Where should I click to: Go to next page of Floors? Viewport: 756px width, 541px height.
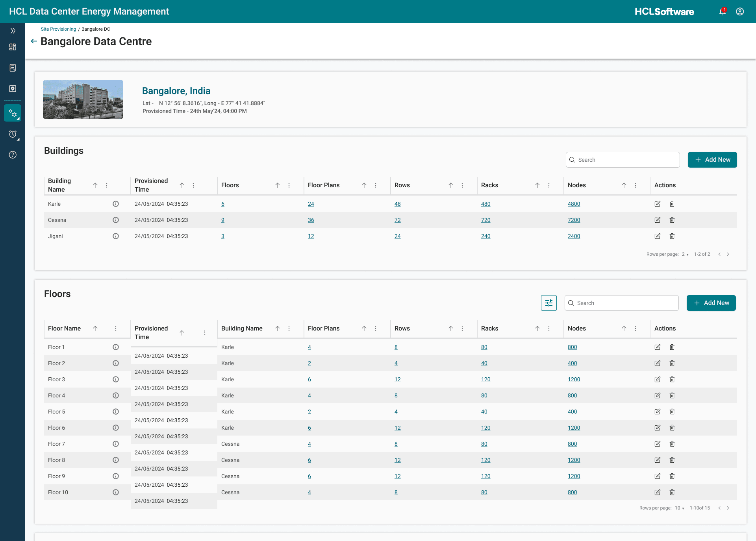click(728, 508)
